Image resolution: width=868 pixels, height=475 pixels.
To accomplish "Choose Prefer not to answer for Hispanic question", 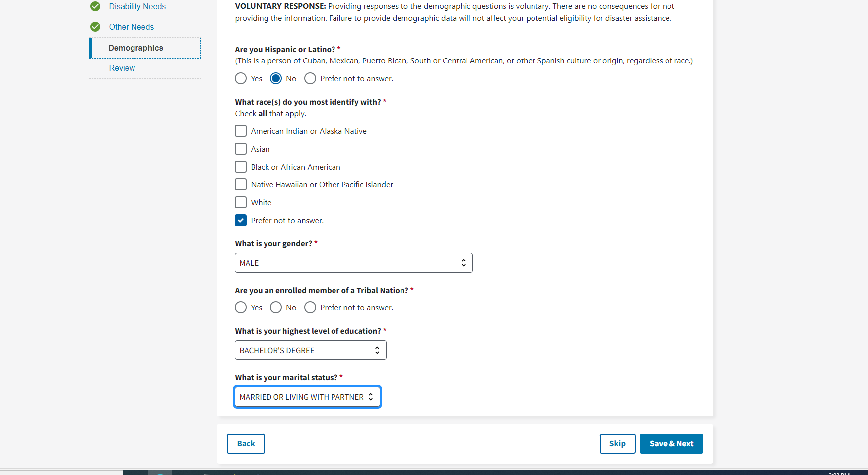I will click(x=310, y=78).
